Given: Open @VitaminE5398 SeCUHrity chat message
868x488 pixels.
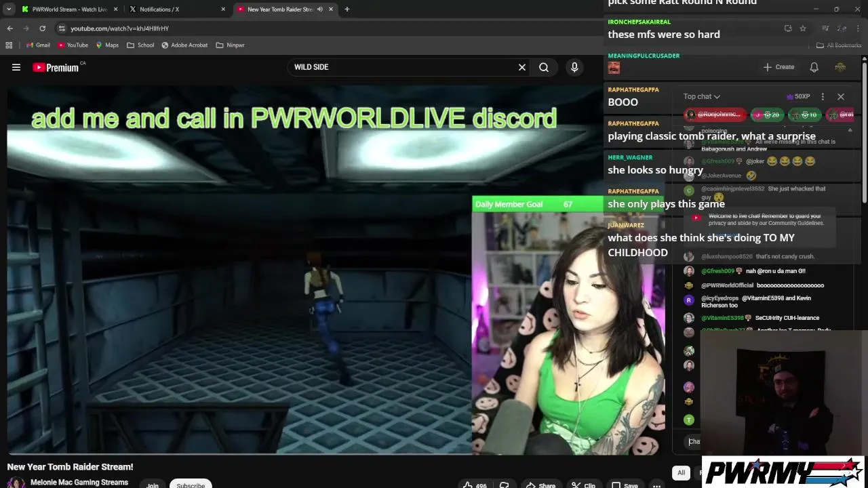Looking at the screenshot, I should click(759, 318).
